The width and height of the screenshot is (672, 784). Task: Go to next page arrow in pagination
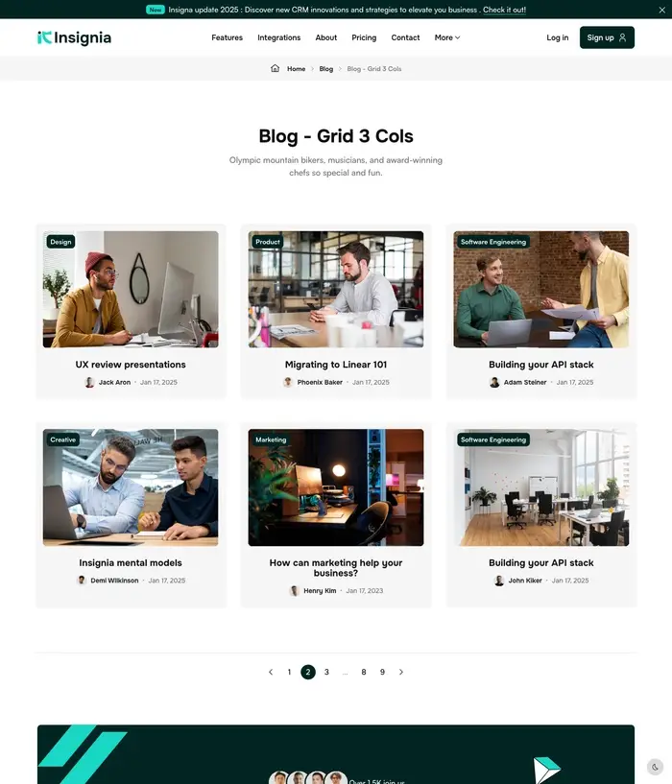400,672
